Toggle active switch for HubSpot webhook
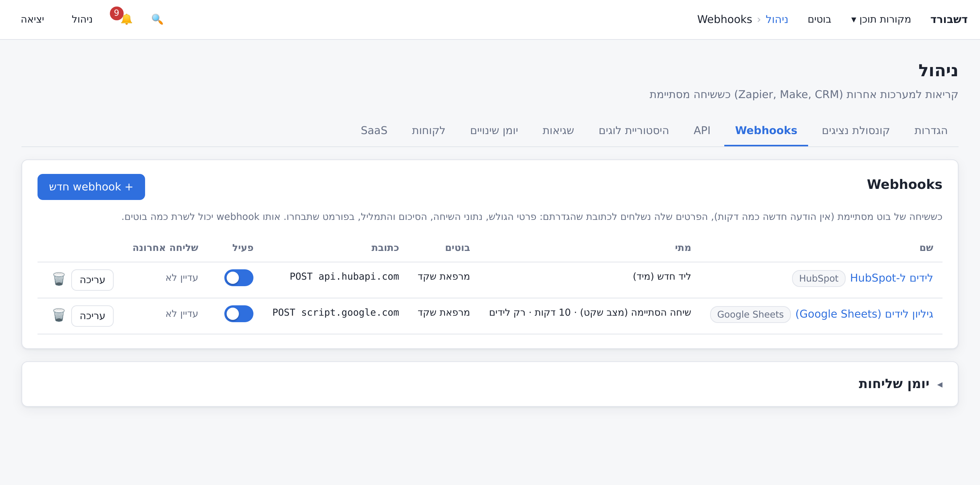The image size is (980, 485). [239, 278]
